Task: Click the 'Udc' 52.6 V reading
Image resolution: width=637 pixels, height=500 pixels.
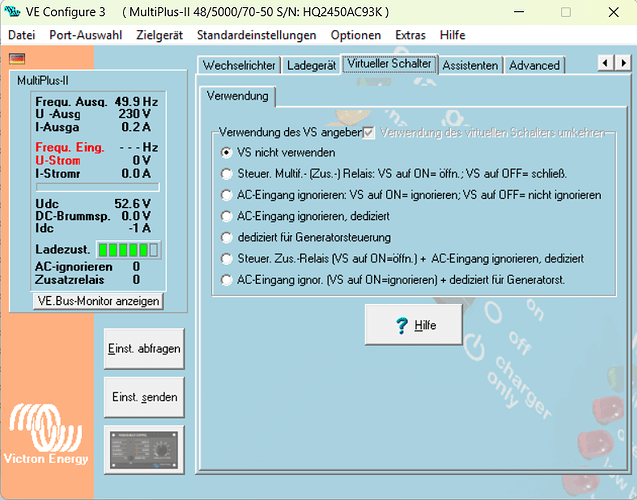Action: (x=132, y=204)
